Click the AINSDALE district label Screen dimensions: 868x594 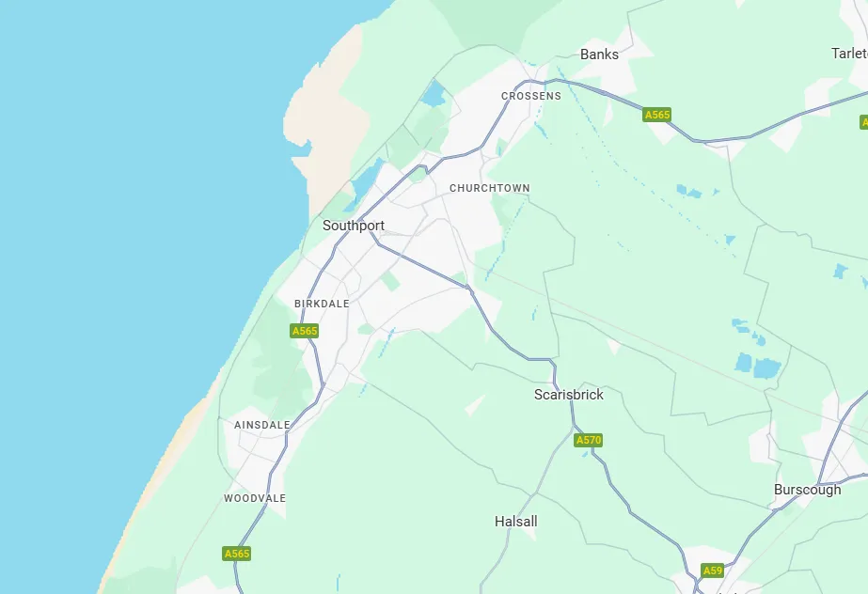click(261, 425)
